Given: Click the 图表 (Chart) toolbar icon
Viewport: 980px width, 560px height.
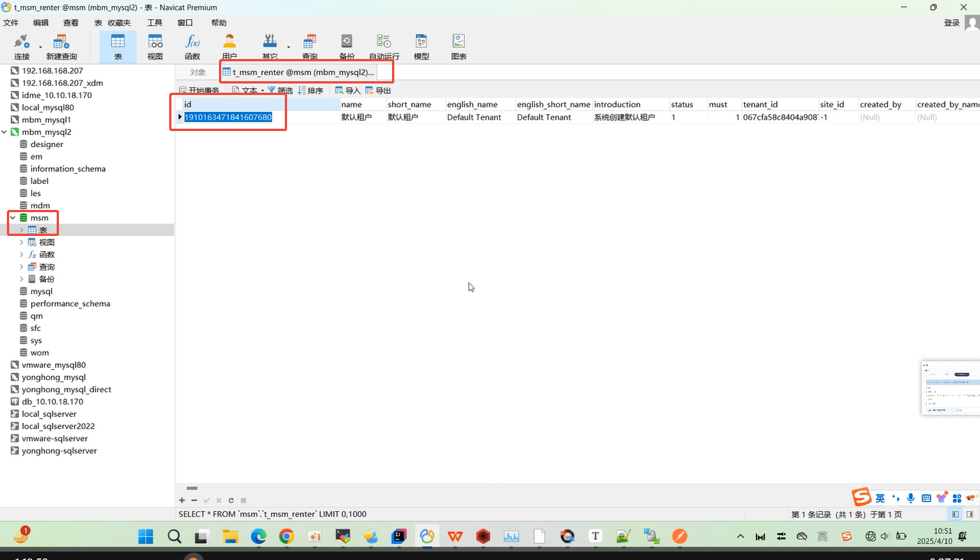Looking at the screenshot, I should click(x=459, y=46).
